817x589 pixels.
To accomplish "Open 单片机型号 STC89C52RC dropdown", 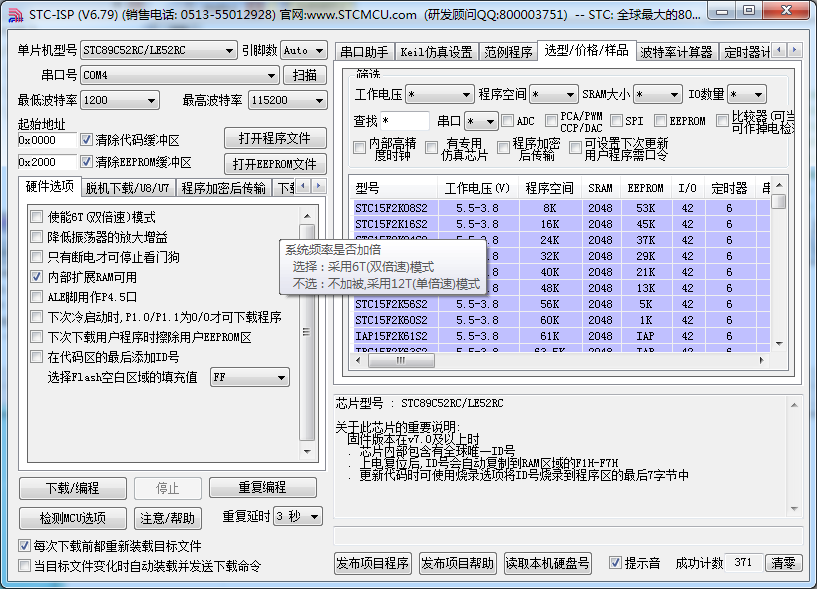I will 159,51.
